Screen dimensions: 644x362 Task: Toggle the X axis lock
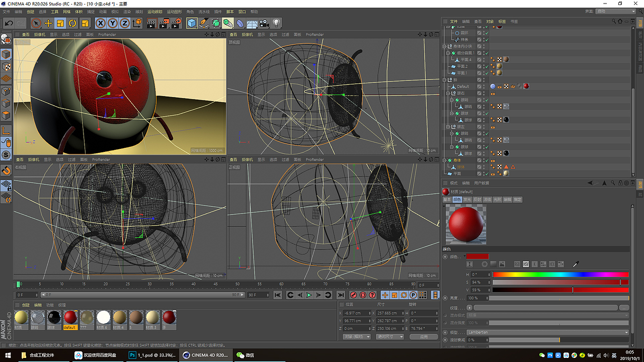101,23
